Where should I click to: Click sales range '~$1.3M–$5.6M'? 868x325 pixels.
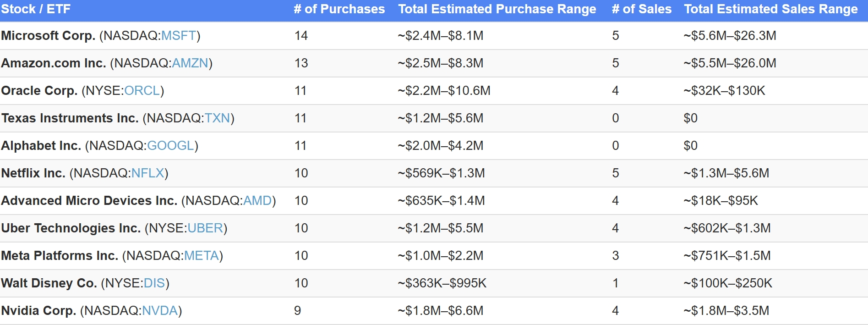click(726, 173)
